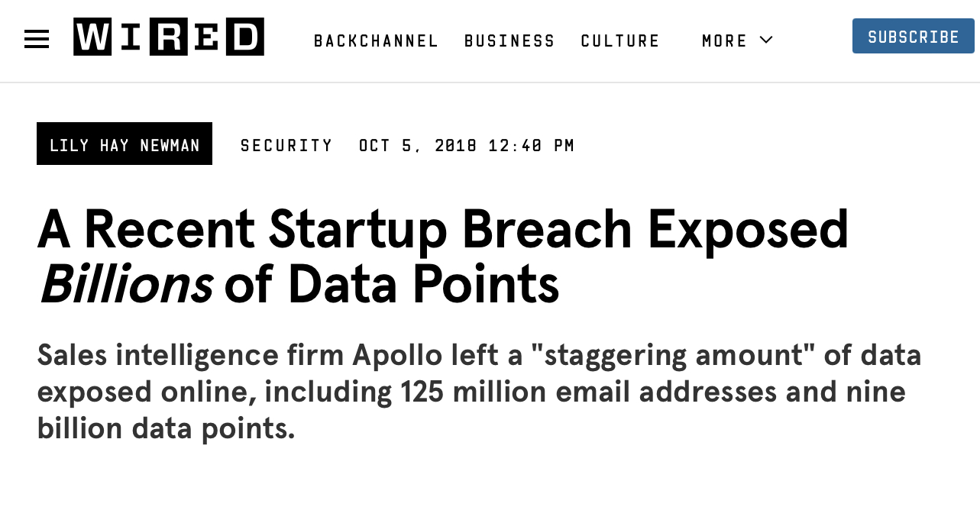The height and width of the screenshot is (507, 980).
Task: Click the word Startup in the headline
Action: [x=357, y=229]
